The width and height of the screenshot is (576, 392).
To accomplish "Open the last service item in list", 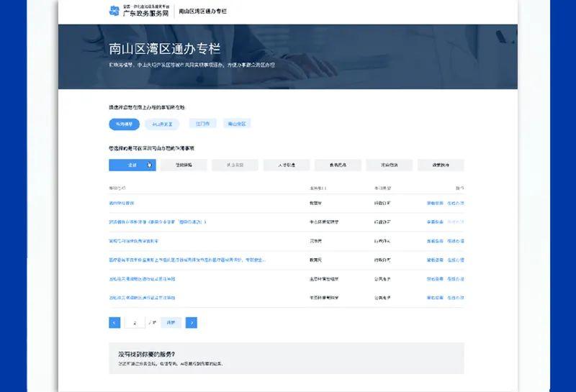I will point(142,297).
